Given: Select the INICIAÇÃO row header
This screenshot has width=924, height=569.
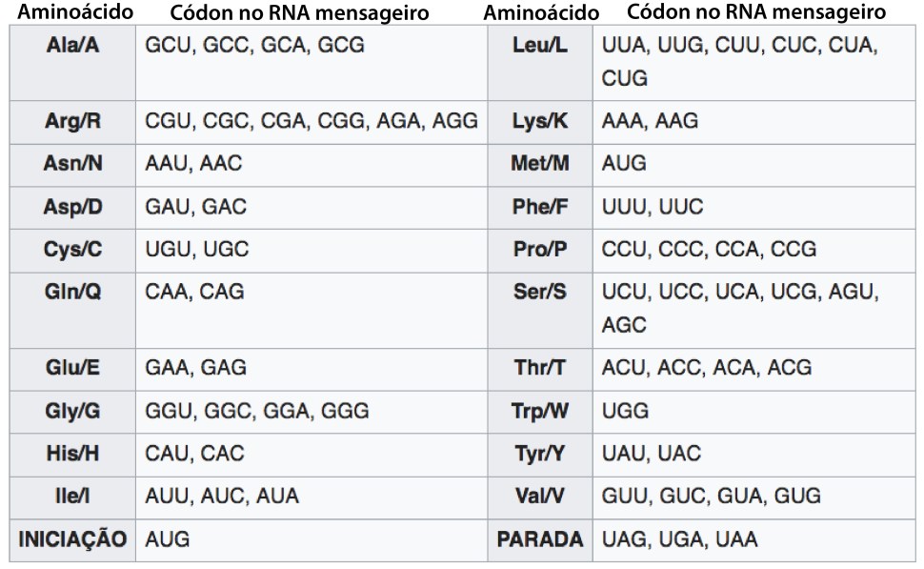Looking at the screenshot, I should 72,539.
